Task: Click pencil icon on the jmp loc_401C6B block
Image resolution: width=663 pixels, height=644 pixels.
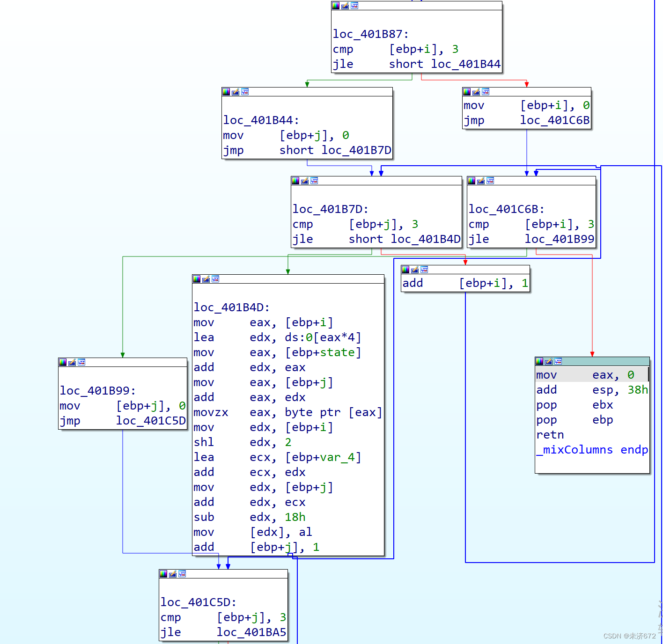Action: tap(476, 92)
